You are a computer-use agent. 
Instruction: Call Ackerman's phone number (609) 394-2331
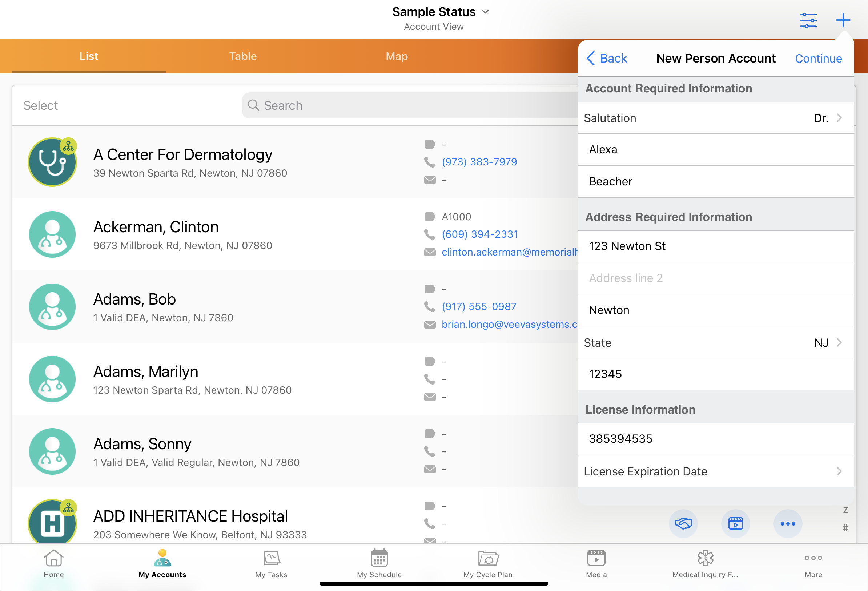pos(479,234)
